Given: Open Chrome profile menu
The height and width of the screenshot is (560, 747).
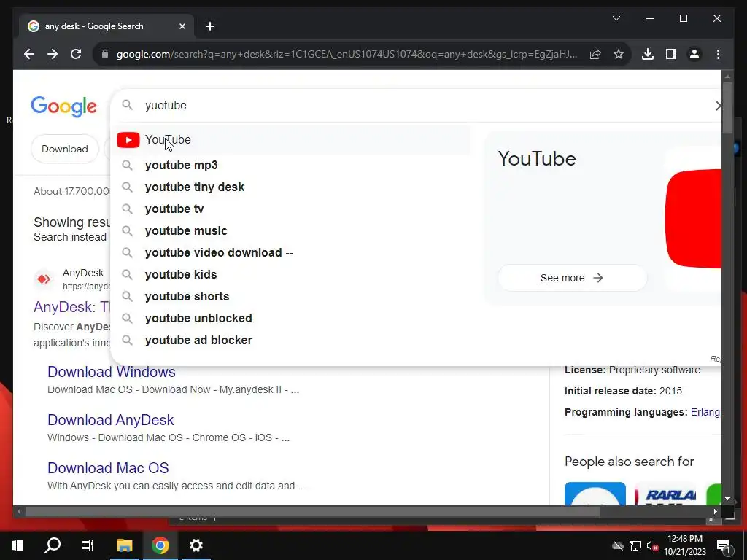Looking at the screenshot, I should point(694,54).
